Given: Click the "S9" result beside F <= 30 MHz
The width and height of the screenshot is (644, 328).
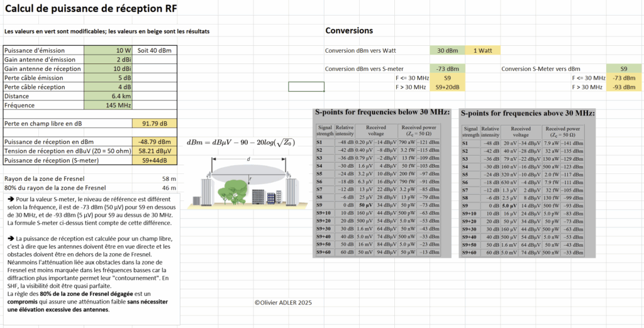Looking at the screenshot, I should (447, 77).
